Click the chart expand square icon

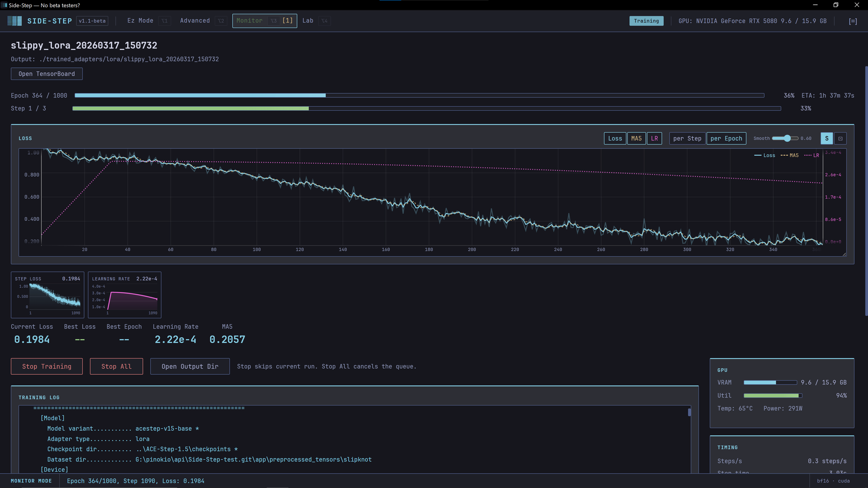(x=840, y=138)
